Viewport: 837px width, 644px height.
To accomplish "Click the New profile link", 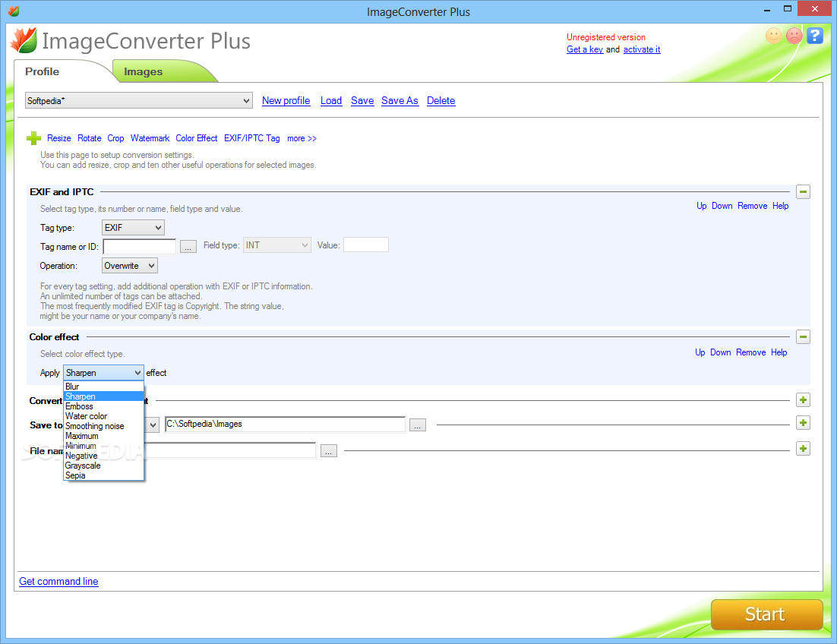I will (286, 100).
